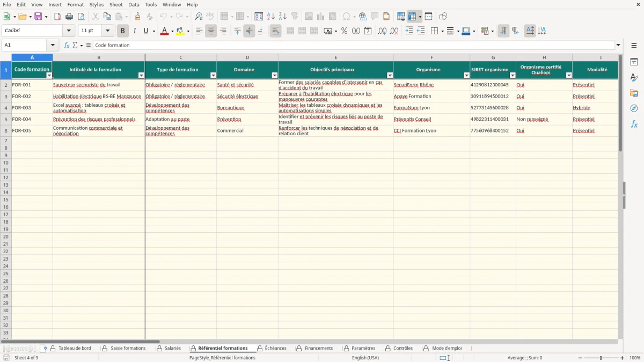Screen dimensions: 644x362
Task: Open Sidebar Navigator compass icon
Action: (x=634, y=108)
